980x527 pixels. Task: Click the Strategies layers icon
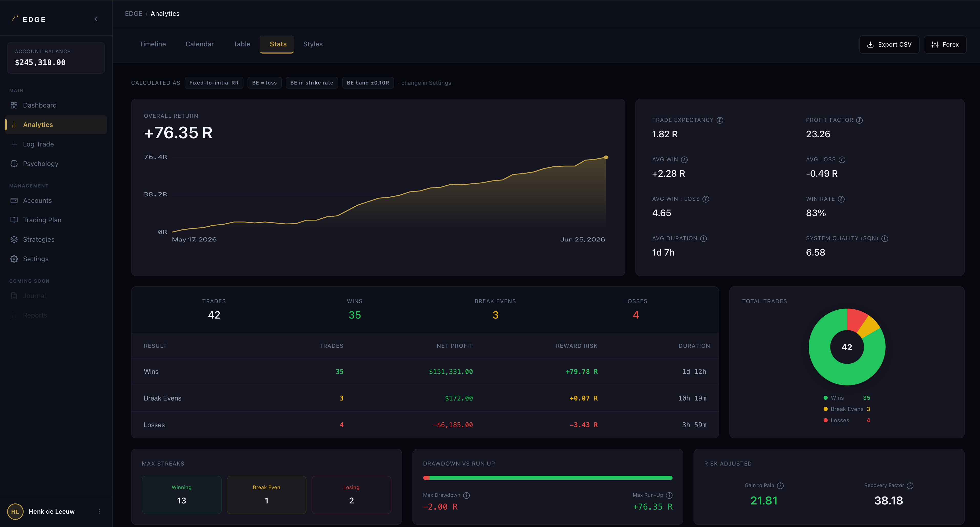(14, 239)
